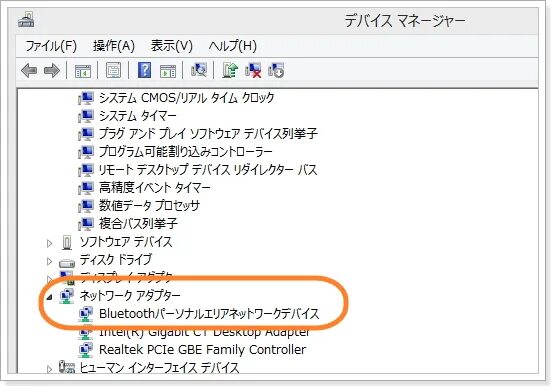Click icon beside Bluetoothパーソナルエリアネットワークデバイス
Viewport: 551px width, 386px height.
click(x=86, y=314)
